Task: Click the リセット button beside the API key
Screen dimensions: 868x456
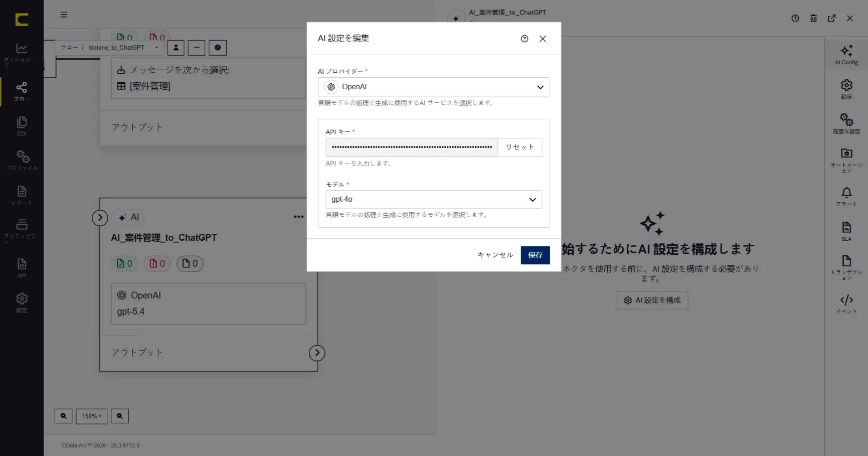Action: tap(520, 147)
